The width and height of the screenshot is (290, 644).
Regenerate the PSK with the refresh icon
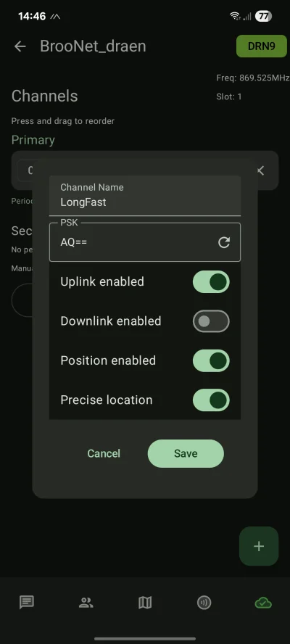224,242
